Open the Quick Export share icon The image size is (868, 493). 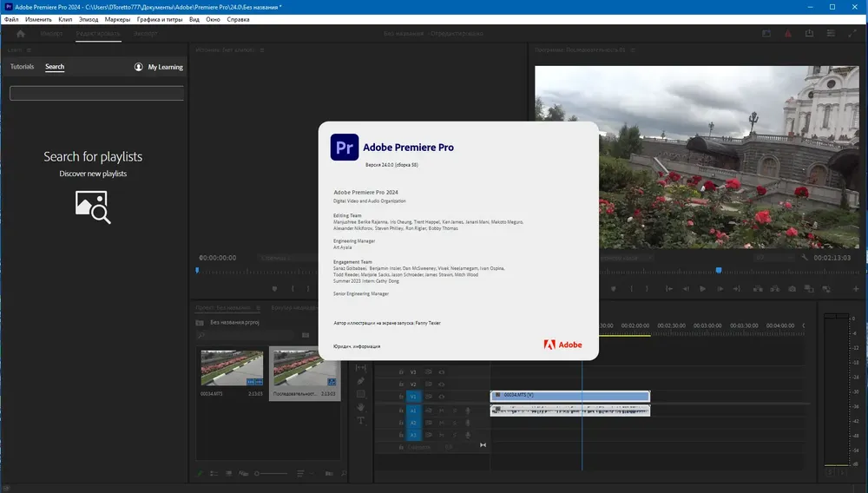click(809, 34)
